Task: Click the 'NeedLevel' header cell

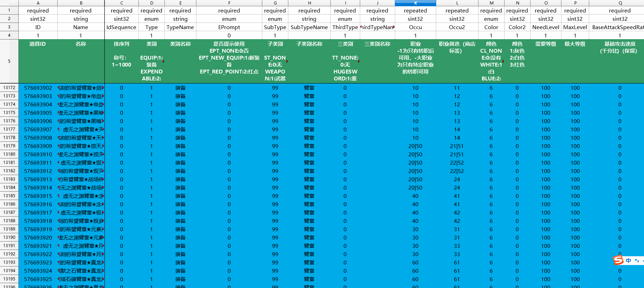Action: tap(545, 27)
